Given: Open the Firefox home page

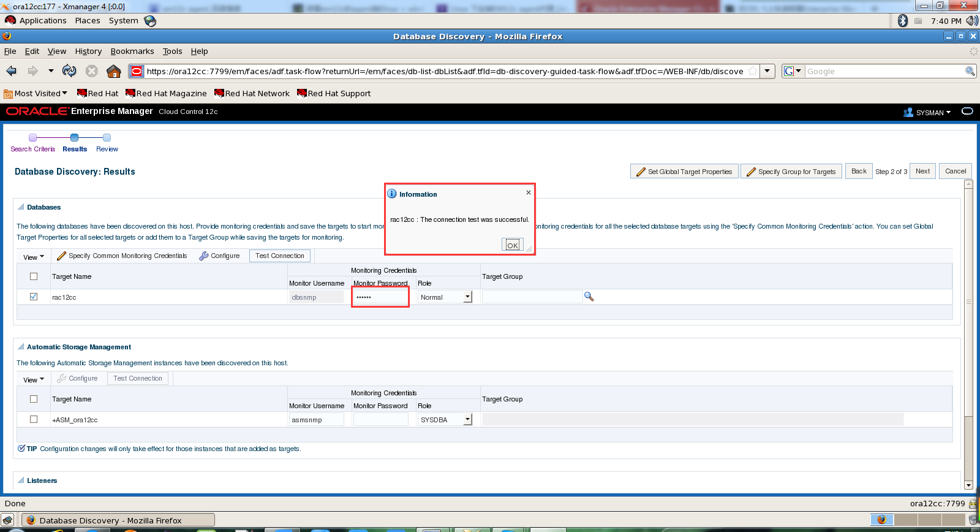Looking at the screenshot, I should pos(114,71).
